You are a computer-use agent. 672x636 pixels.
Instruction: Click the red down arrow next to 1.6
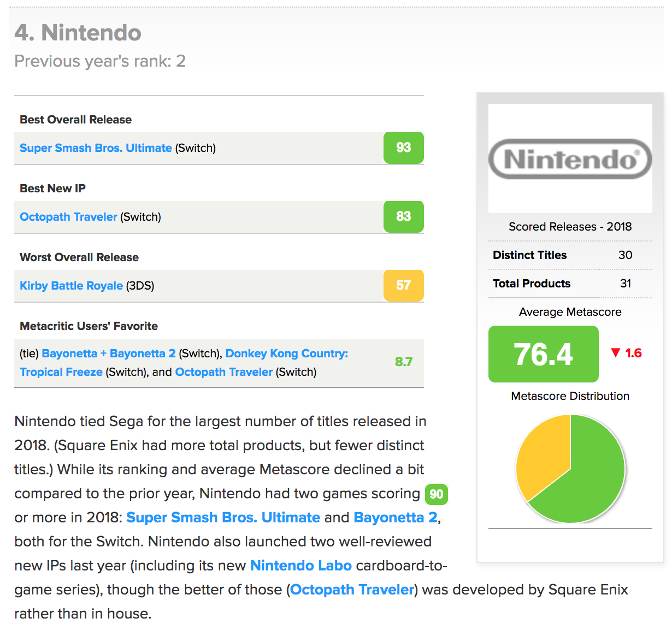click(x=616, y=353)
